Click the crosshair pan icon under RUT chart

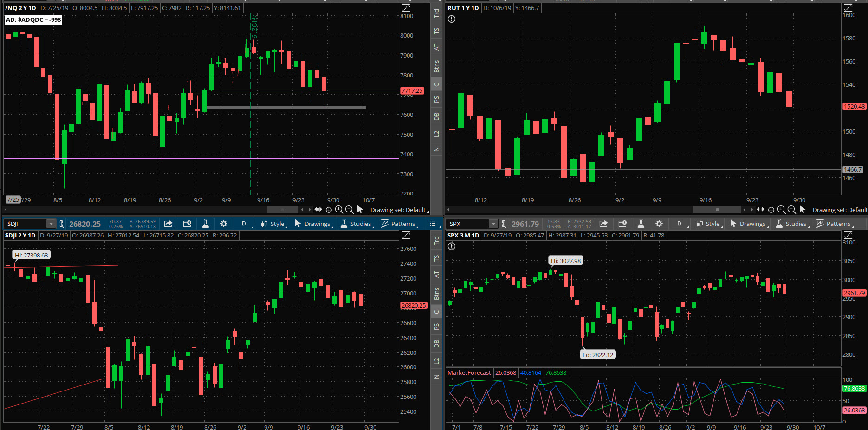click(x=771, y=210)
